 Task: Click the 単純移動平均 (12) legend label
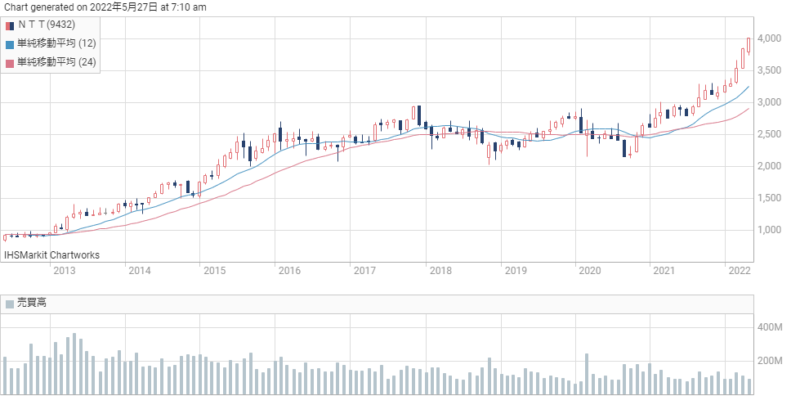pyautogui.click(x=56, y=43)
